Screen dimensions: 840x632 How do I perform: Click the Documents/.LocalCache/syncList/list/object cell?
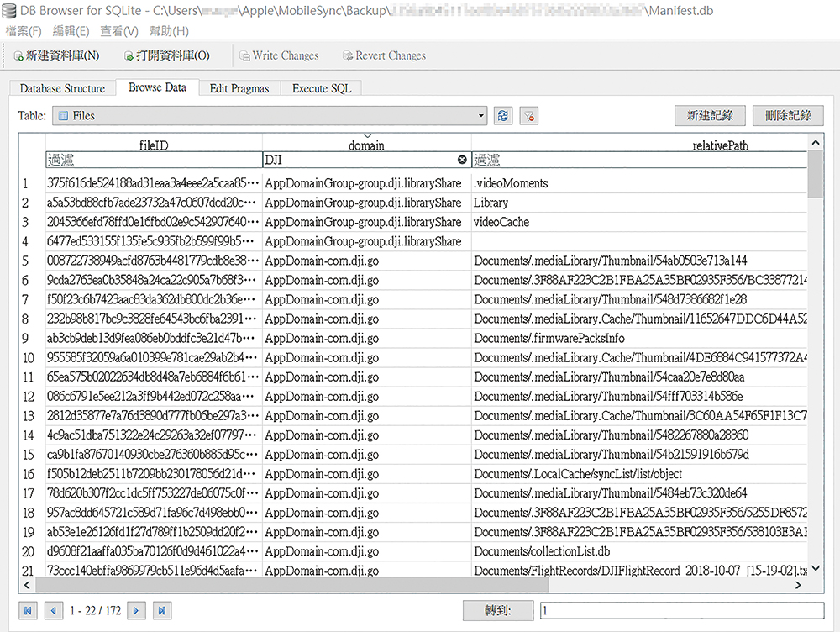coord(639,474)
